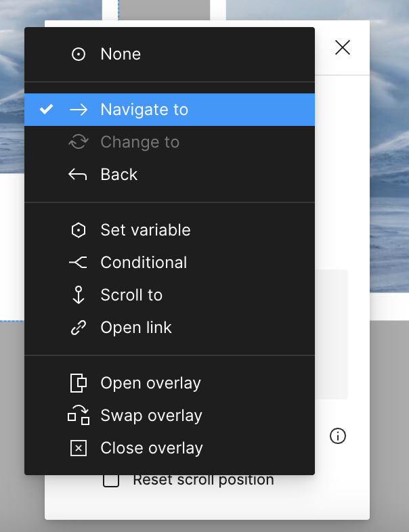The image size is (409, 532).
Task: Click the info icon beside the panel
Action: click(338, 436)
